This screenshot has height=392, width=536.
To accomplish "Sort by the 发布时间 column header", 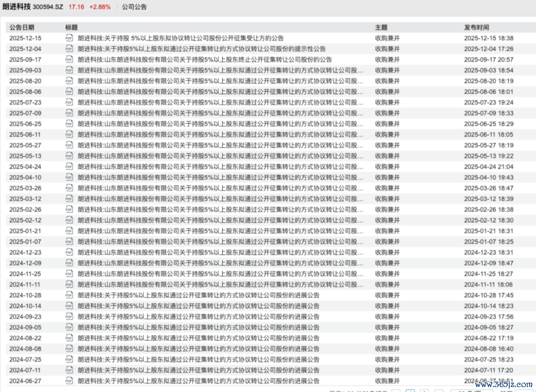I will coord(476,28).
